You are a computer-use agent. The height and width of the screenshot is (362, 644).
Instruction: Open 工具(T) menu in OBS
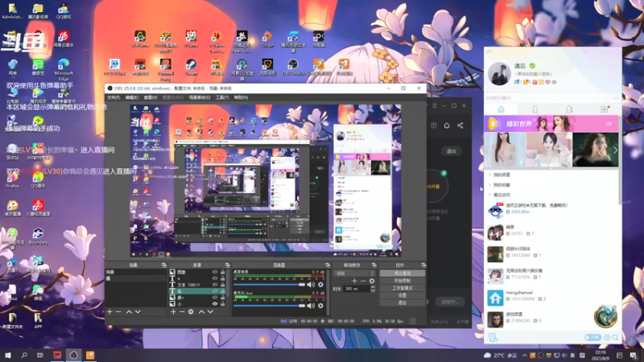coord(222,97)
